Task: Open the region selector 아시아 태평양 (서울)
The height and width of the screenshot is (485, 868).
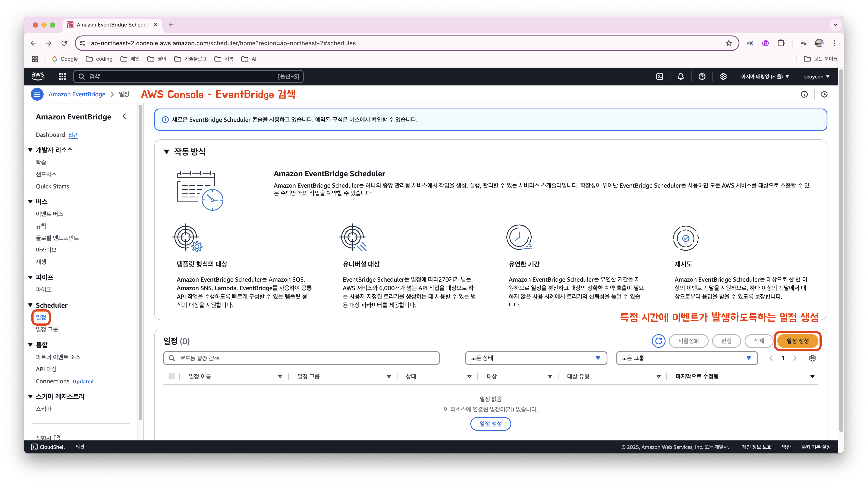Action: click(x=765, y=76)
